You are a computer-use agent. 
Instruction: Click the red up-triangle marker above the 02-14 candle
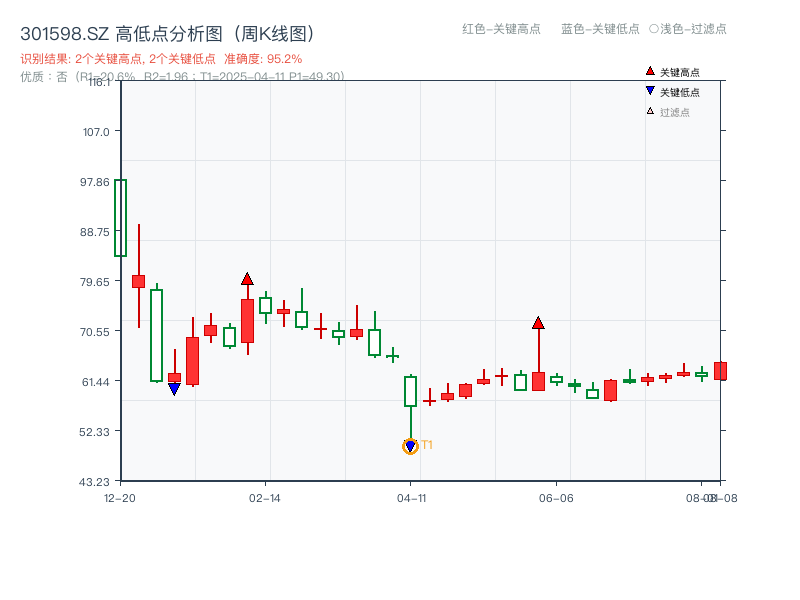pyautogui.click(x=247, y=279)
